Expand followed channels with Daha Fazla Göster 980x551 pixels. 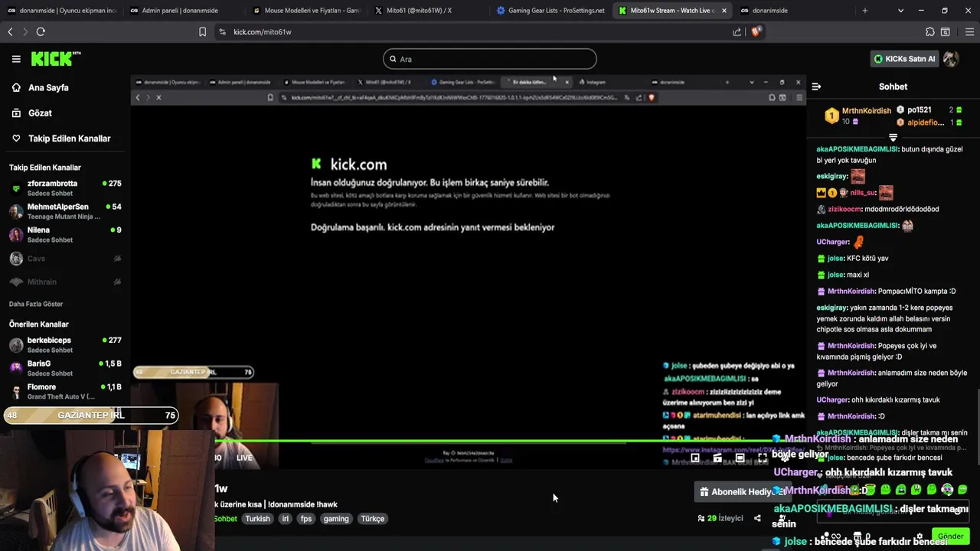click(36, 304)
